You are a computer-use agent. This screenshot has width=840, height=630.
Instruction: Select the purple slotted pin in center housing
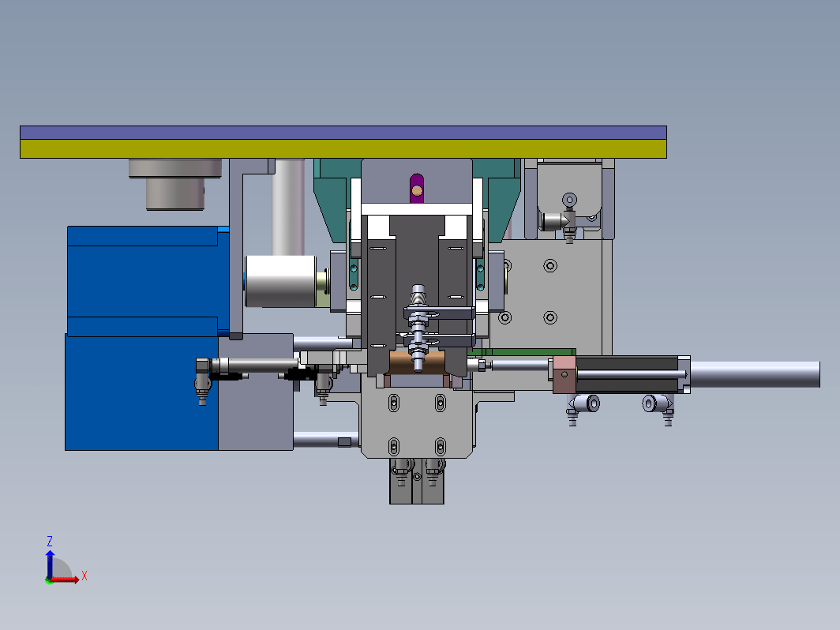417,188
